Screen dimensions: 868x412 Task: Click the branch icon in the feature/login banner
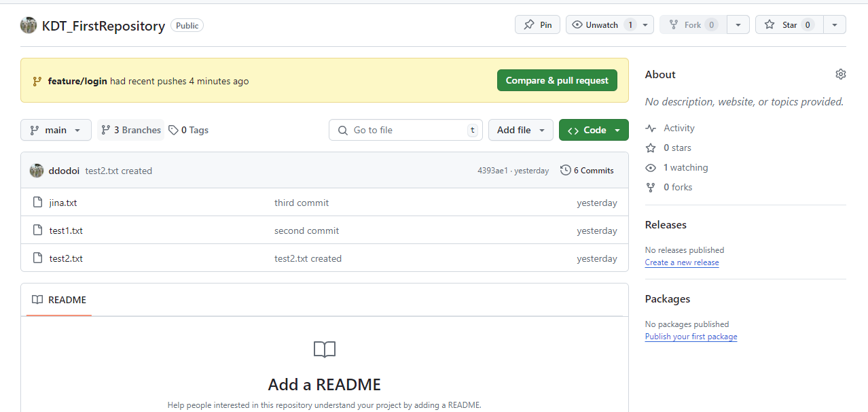tap(37, 81)
